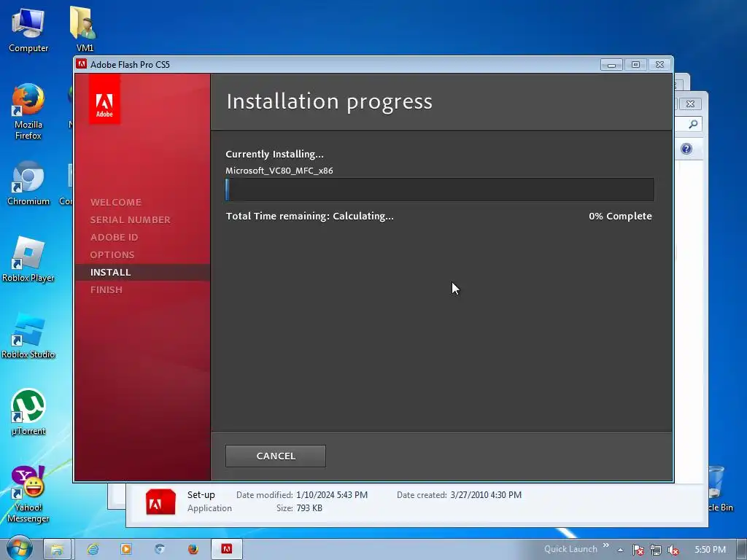747x560 pixels.
Task: Maximize the Adobe Flash Pro CS5 window
Action: pyautogui.click(x=635, y=64)
